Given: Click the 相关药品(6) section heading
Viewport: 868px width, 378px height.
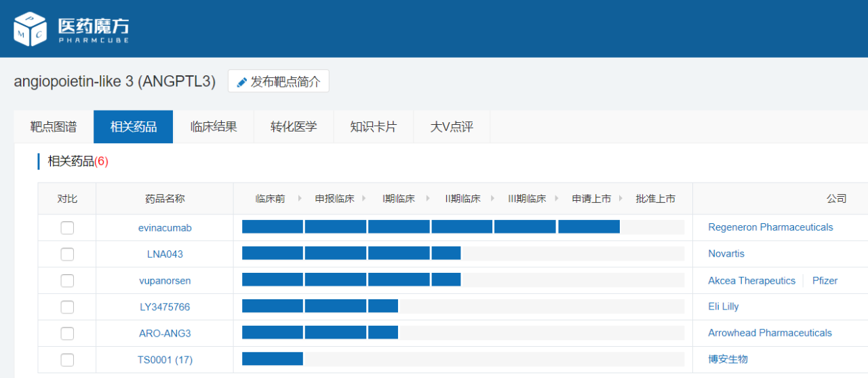Looking at the screenshot, I should [78, 162].
